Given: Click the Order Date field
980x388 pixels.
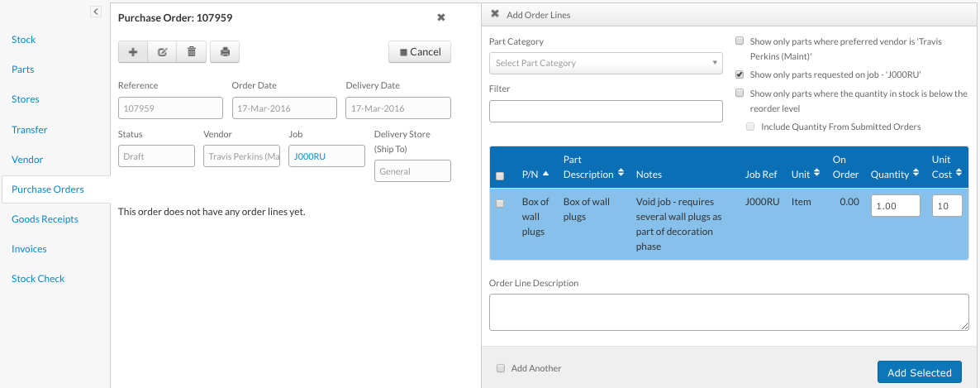Looking at the screenshot, I should 284,108.
